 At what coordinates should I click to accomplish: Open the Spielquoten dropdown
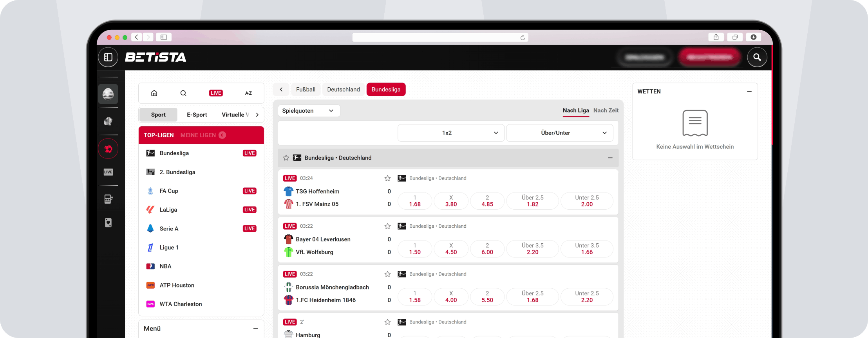[x=309, y=111]
